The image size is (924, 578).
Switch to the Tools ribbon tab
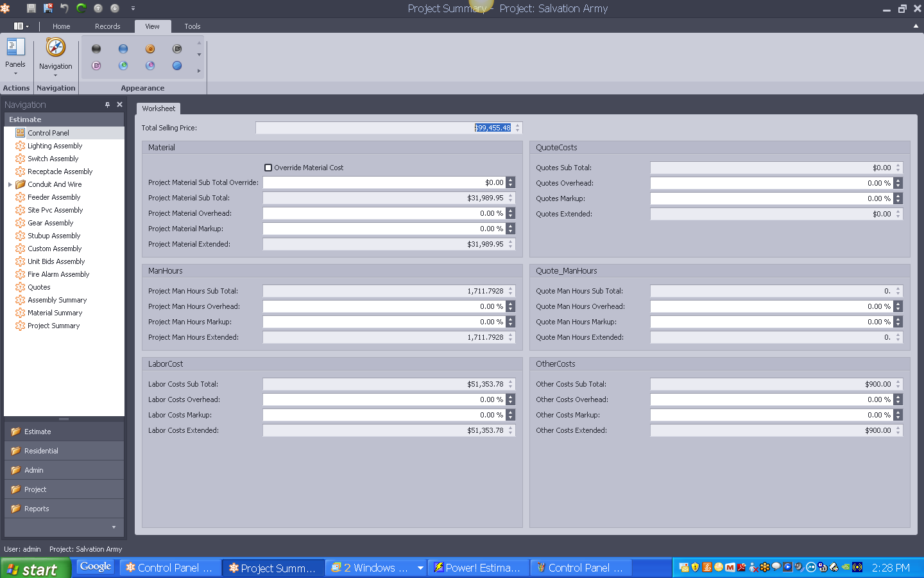pos(192,26)
